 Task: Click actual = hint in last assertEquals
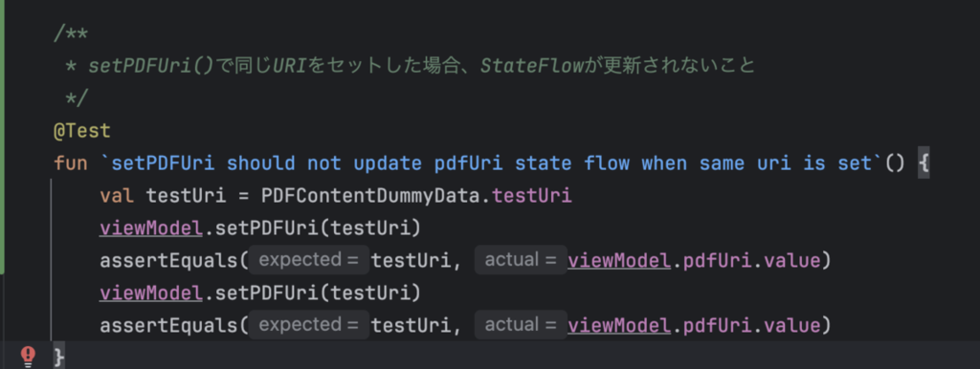[x=521, y=325]
